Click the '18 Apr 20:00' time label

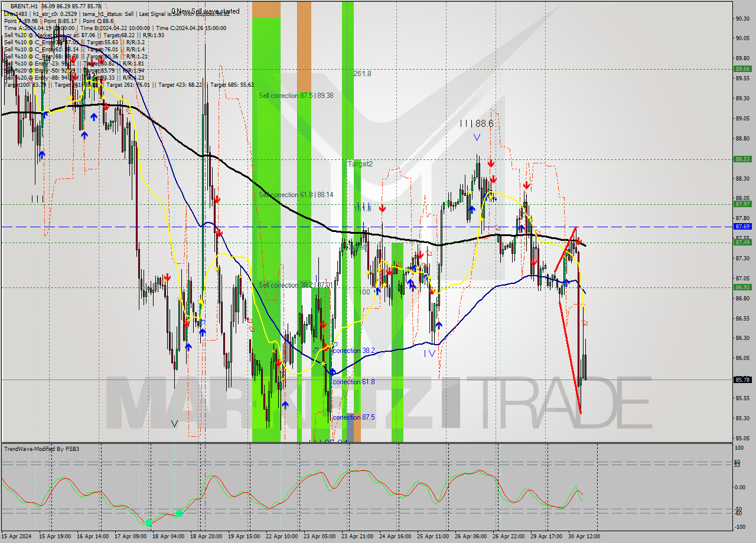tap(206, 536)
